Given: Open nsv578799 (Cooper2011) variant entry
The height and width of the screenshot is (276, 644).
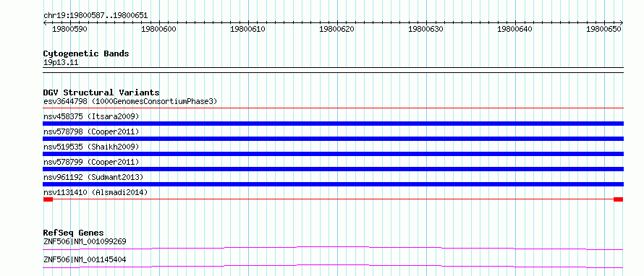Looking at the screenshot, I should pos(91,162).
